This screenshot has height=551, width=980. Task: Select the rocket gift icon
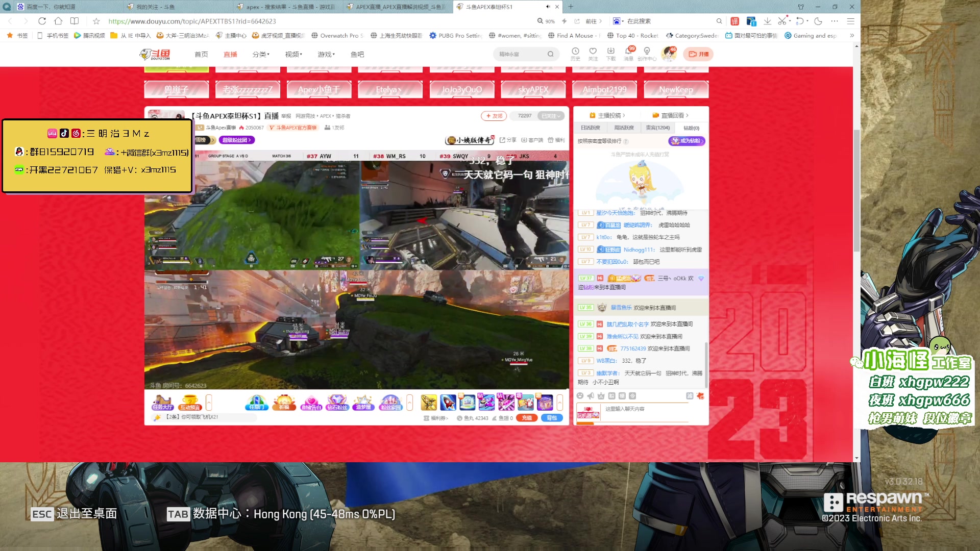click(x=448, y=402)
